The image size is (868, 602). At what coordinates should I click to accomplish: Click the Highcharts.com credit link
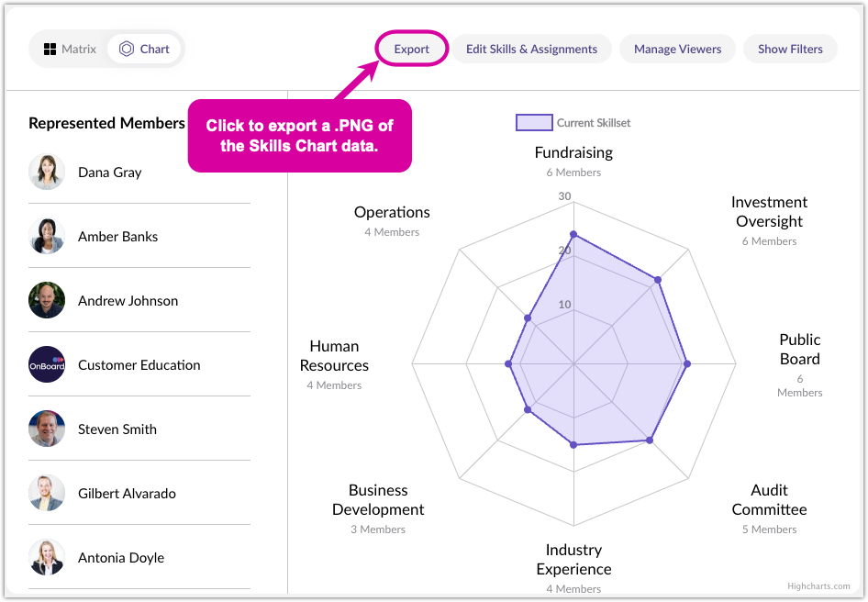click(x=818, y=586)
